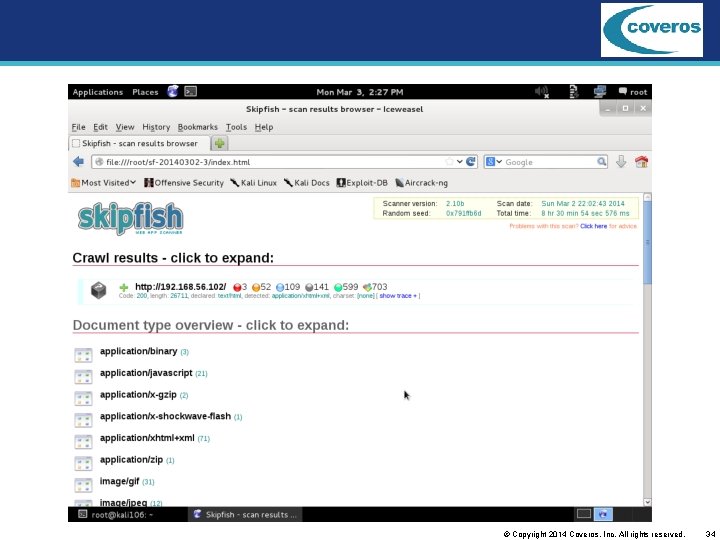Click the clock Mon Mar 3, 2:27 PM
720x540 pixels.
[x=360, y=92]
